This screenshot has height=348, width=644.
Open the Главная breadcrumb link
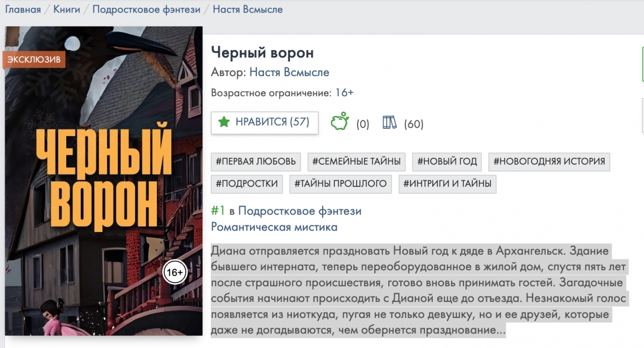[x=23, y=9]
